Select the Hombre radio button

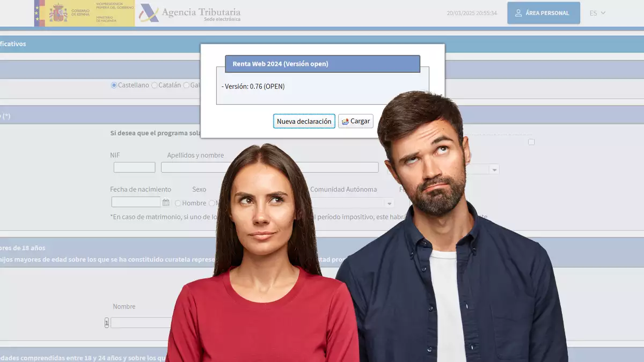178,203
